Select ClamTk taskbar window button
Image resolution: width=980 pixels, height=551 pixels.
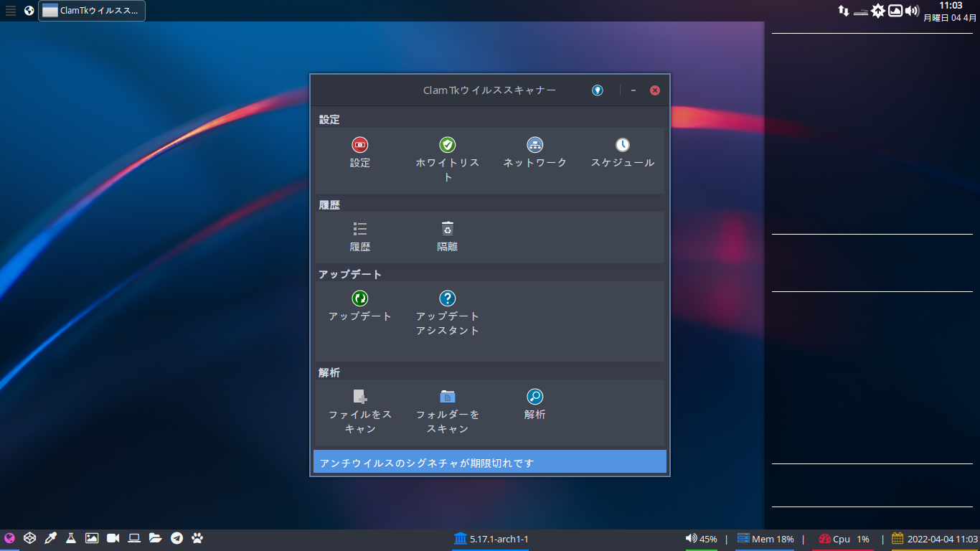92,11
